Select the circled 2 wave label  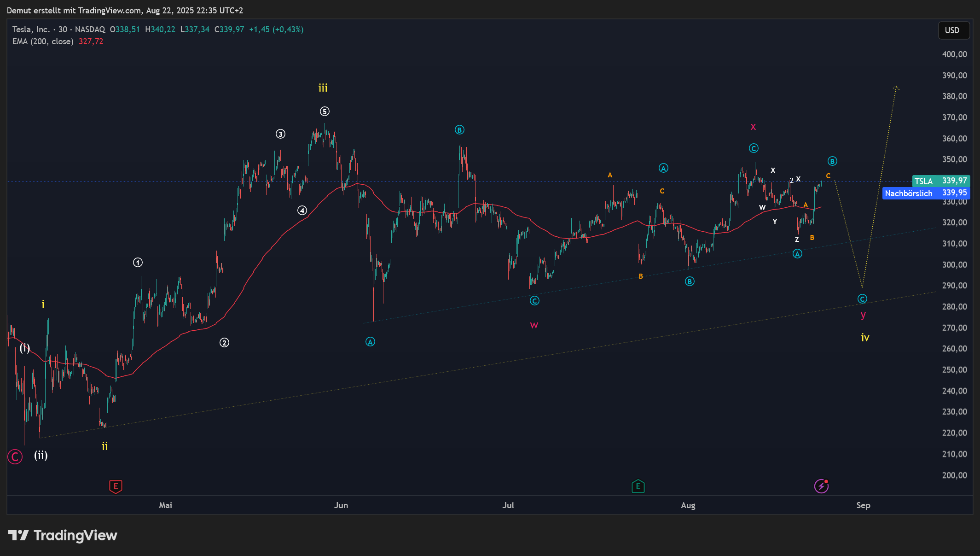click(224, 343)
